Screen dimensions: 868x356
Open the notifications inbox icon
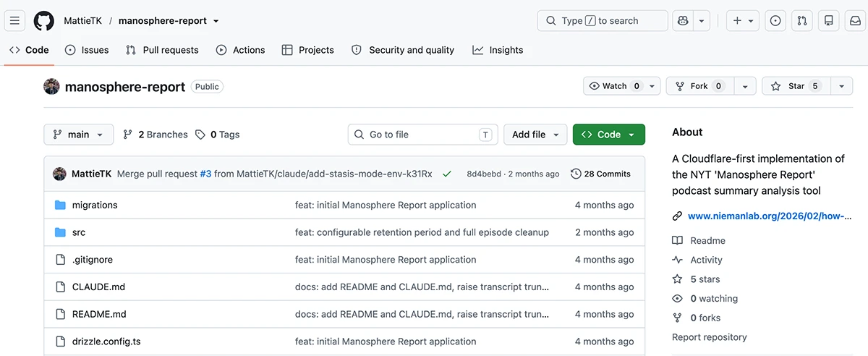[x=855, y=21]
